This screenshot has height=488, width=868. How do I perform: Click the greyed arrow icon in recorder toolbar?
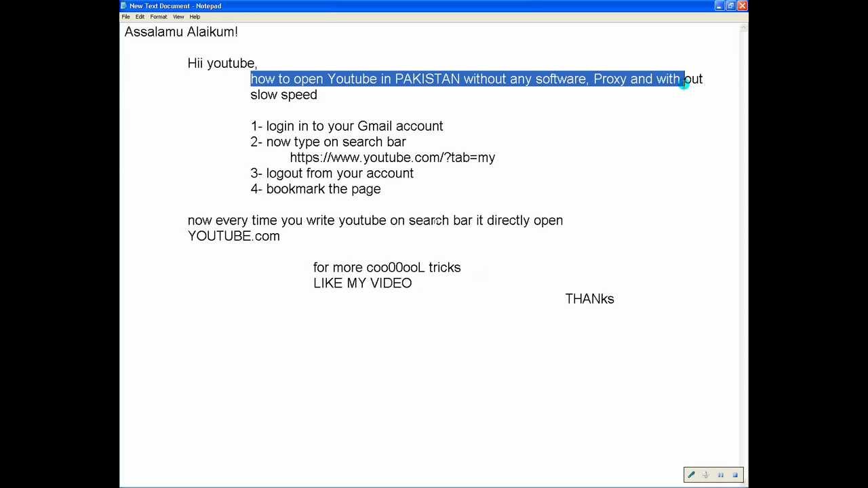706,475
